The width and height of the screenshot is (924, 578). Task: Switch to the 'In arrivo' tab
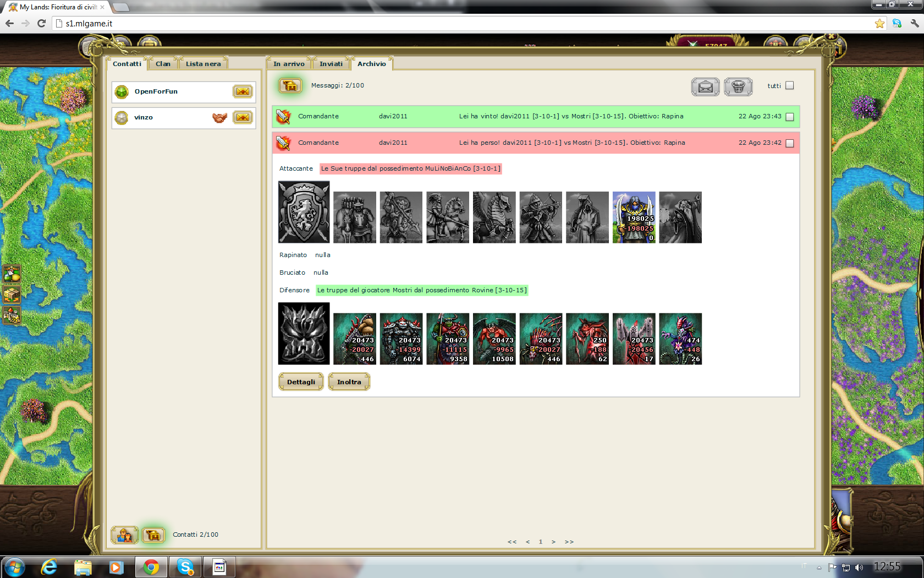[289, 64]
